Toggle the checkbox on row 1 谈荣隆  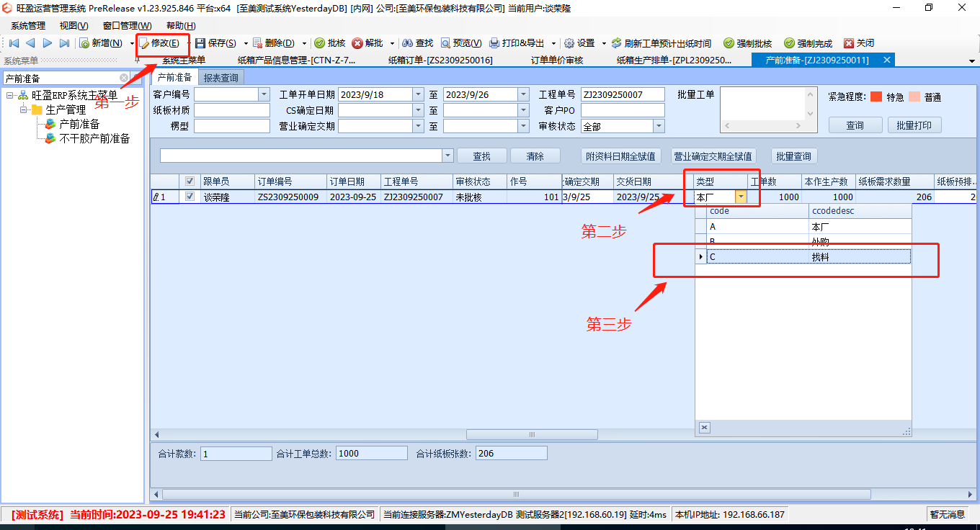point(190,197)
